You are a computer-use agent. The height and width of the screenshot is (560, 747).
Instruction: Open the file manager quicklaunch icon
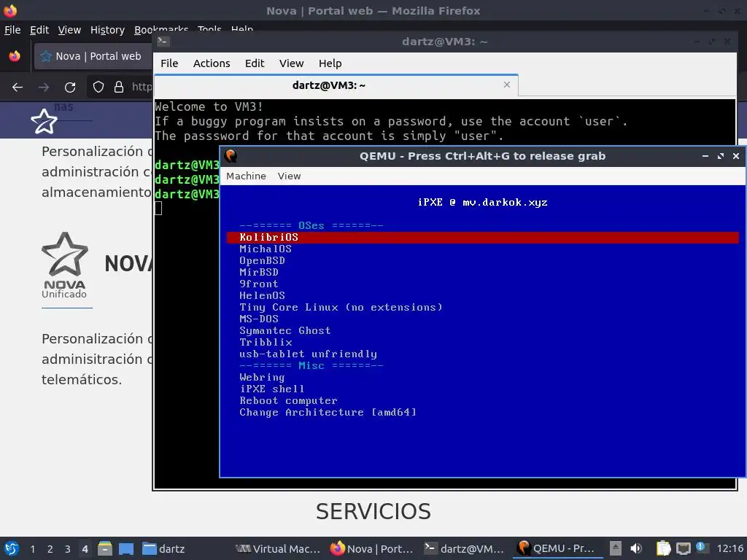(x=105, y=548)
